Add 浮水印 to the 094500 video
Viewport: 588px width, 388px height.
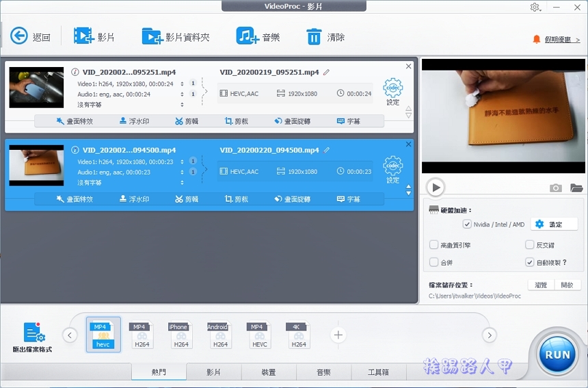pos(134,199)
